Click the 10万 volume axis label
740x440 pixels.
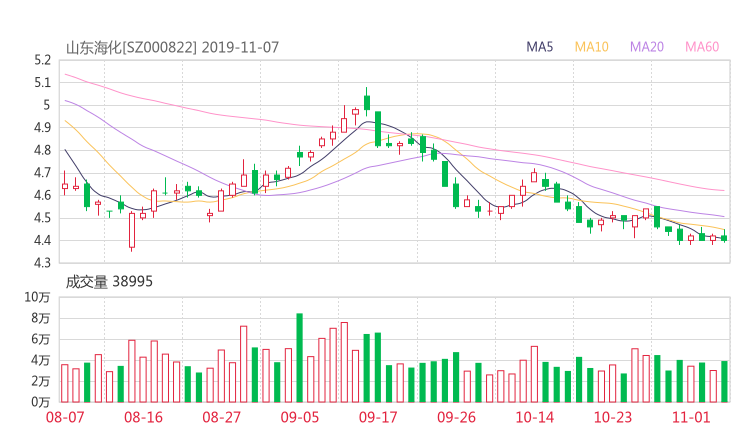pos(37,297)
